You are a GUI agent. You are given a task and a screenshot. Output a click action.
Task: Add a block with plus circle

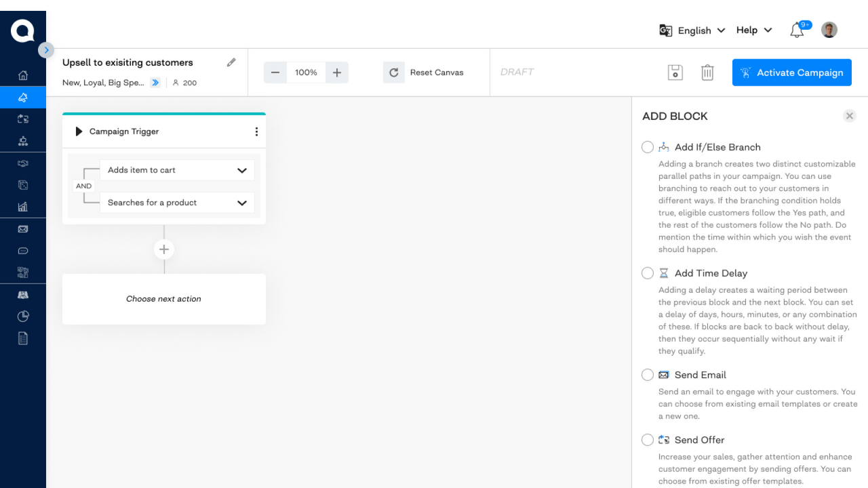click(x=163, y=249)
